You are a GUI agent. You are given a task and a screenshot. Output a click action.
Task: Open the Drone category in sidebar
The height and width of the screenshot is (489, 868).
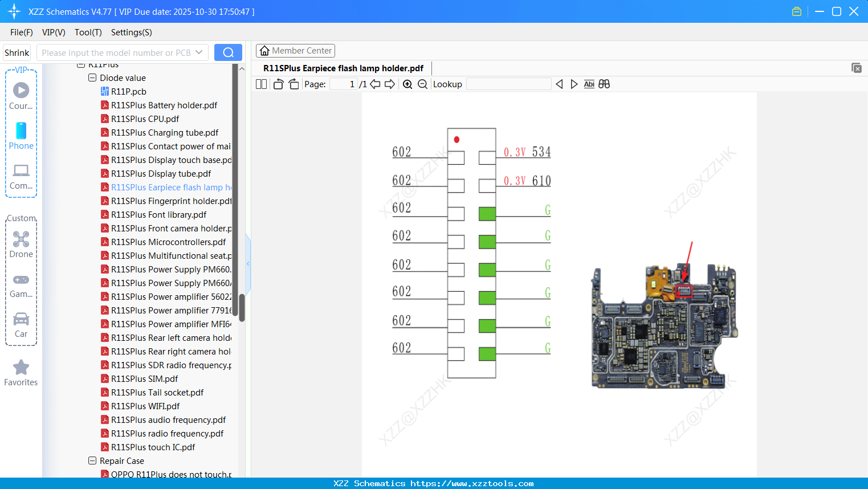tap(21, 244)
